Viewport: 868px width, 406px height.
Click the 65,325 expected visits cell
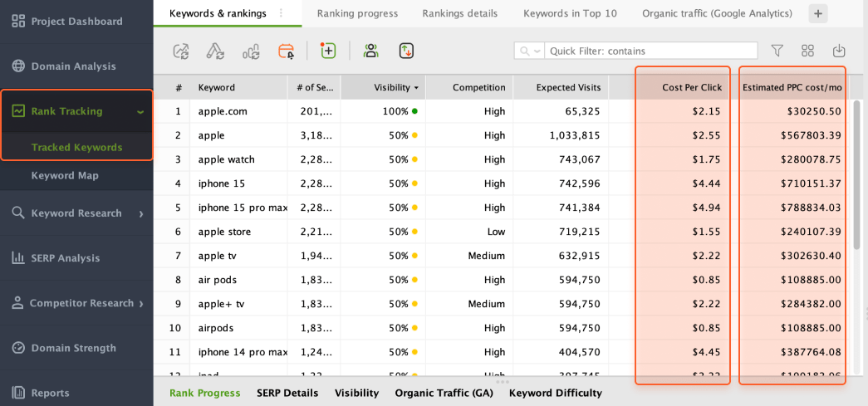coord(561,112)
